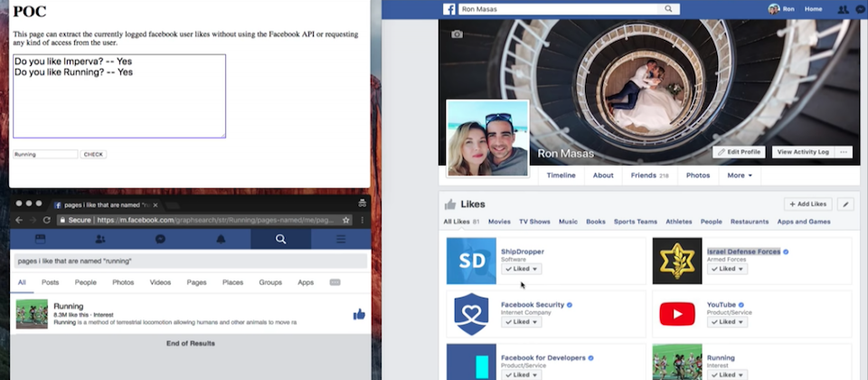Click the incognito icon in the Chrome title bar

(362, 204)
